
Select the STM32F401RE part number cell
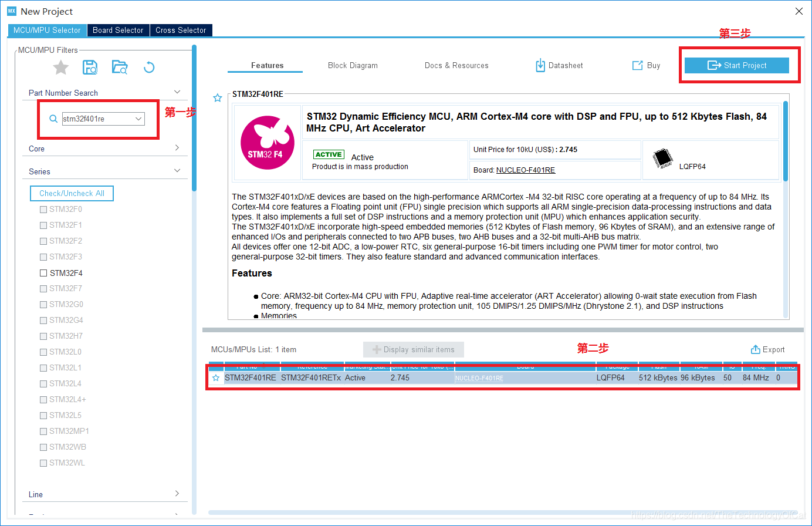(x=251, y=378)
